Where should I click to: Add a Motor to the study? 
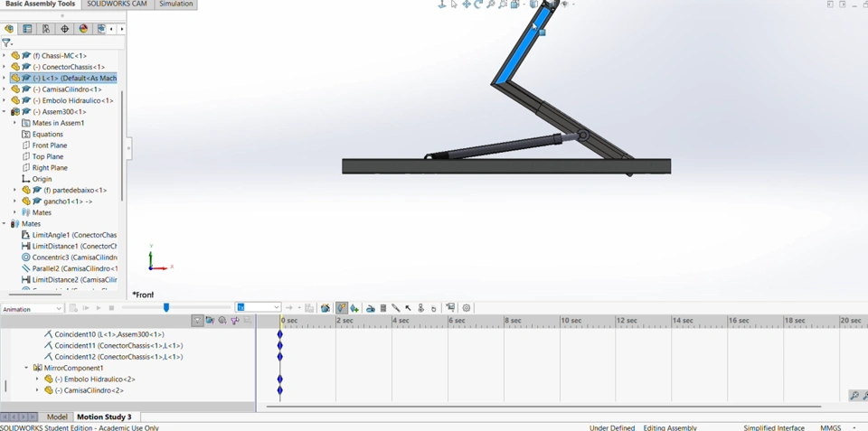click(x=371, y=308)
